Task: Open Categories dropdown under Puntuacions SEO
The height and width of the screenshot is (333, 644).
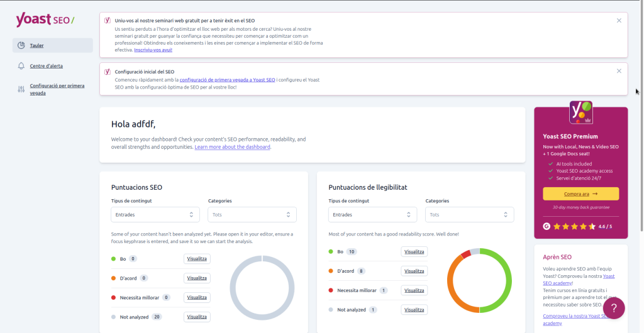Action: tap(252, 215)
